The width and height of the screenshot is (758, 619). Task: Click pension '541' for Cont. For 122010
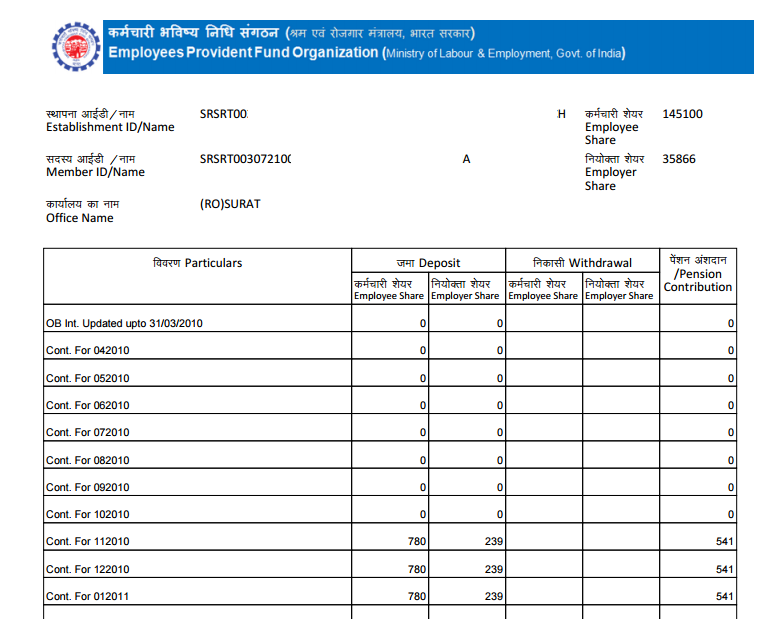coord(725,570)
